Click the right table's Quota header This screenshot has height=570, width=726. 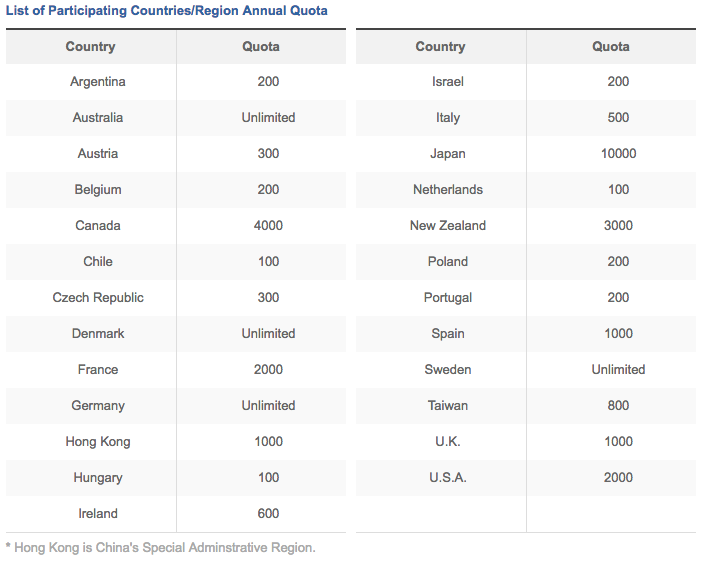tap(611, 46)
